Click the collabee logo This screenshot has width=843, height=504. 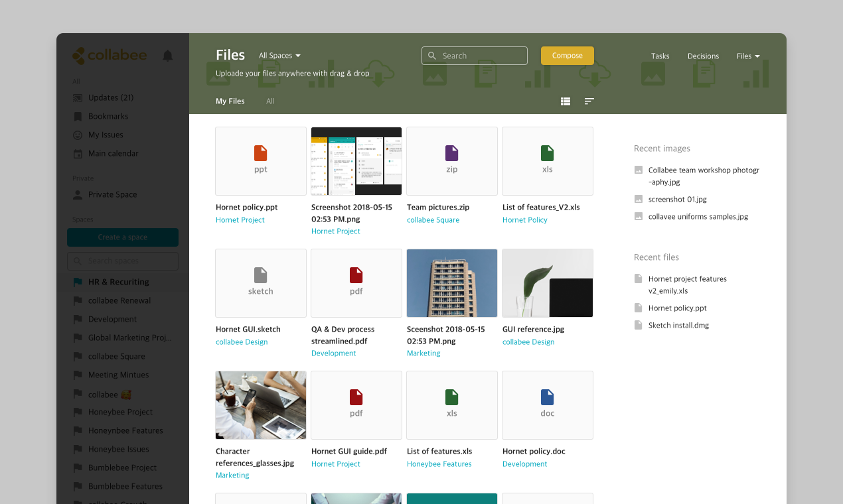(x=110, y=55)
